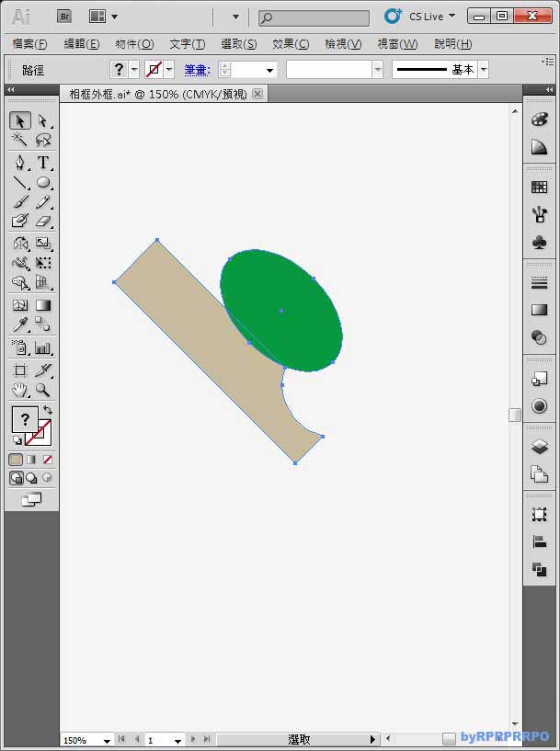The image size is (560, 751).
Task: Click the search field in application bar
Action: coord(314,18)
